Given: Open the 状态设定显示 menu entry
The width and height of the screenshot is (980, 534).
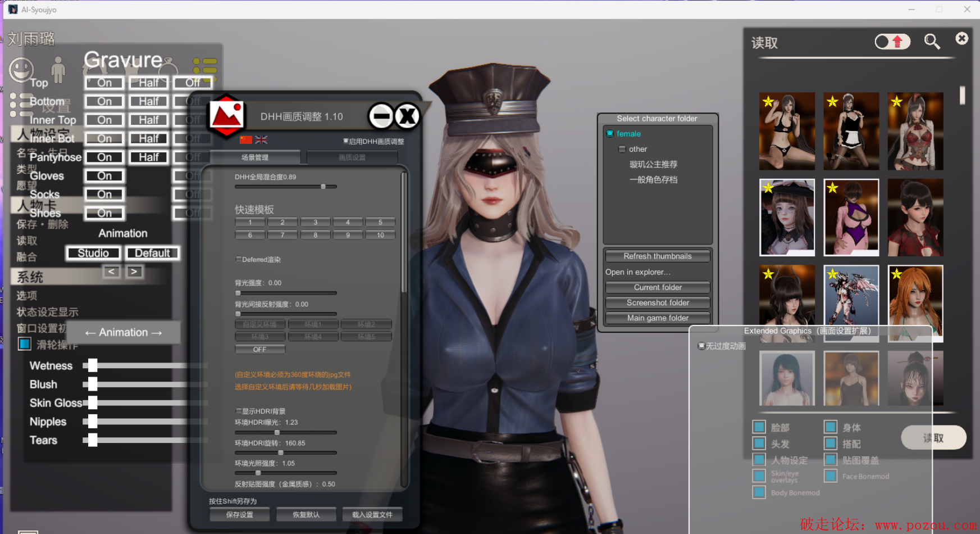Looking at the screenshot, I should pyautogui.click(x=47, y=312).
